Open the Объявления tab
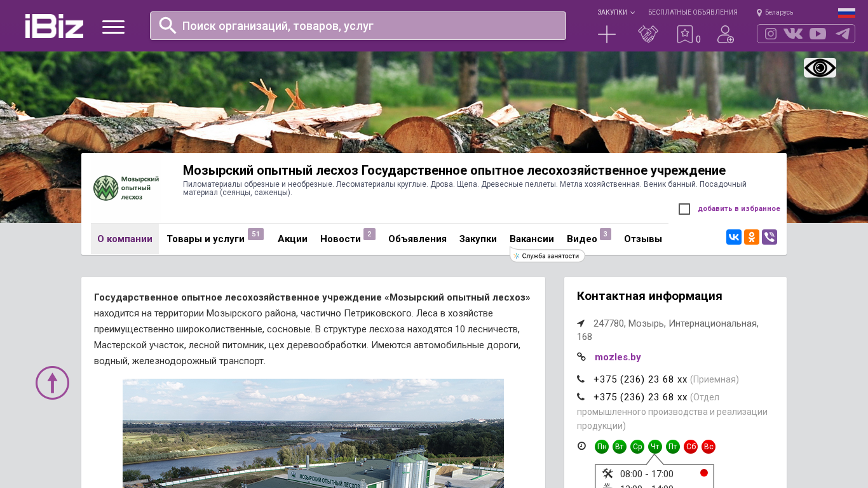 click(x=417, y=239)
